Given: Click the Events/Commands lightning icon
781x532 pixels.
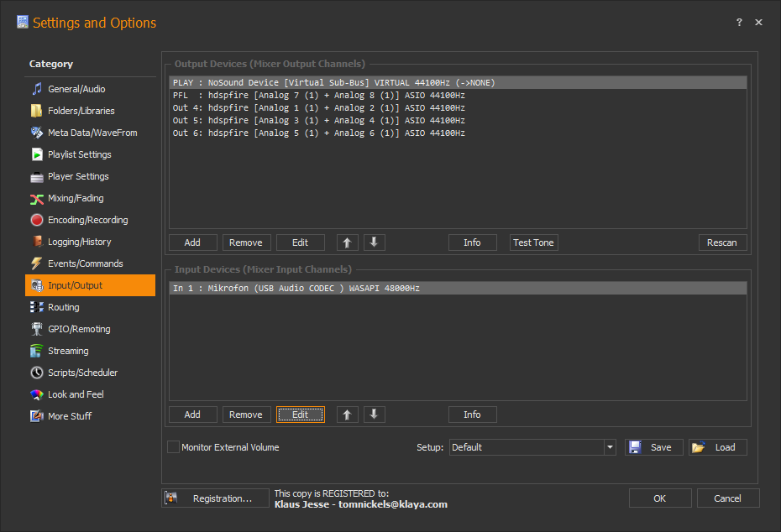Looking at the screenshot, I should pyautogui.click(x=37, y=263).
